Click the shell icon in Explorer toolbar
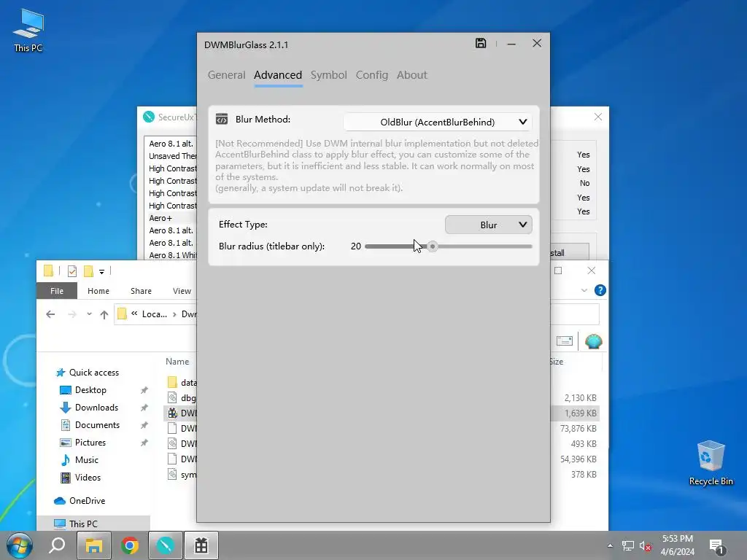The image size is (747, 560). pyautogui.click(x=593, y=341)
